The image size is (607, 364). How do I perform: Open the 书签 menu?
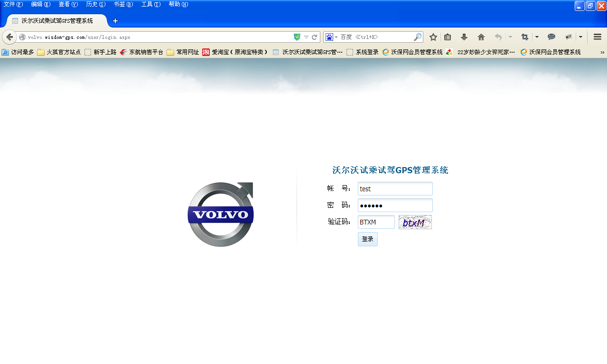(x=123, y=4)
